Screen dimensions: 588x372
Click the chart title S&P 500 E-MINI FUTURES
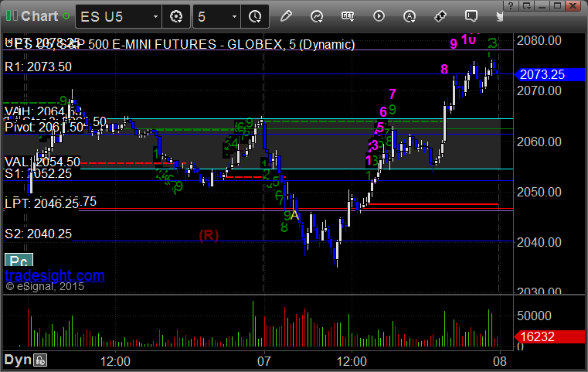[x=138, y=44]
